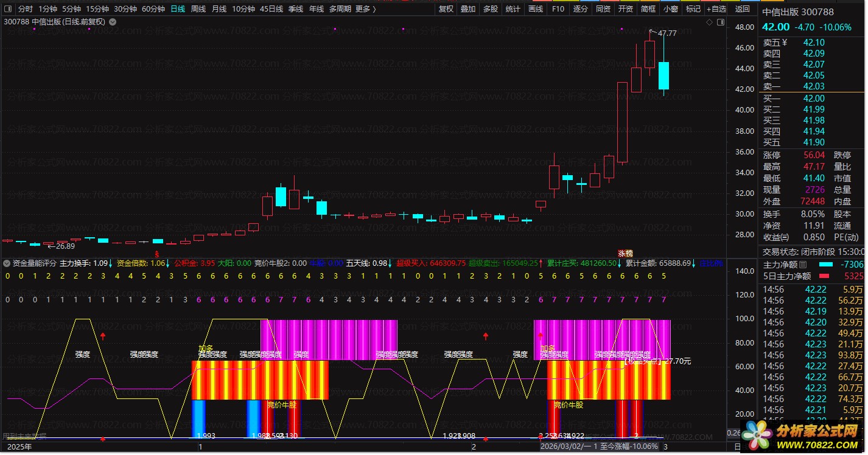
Task: Collapse the 资金量能评分 indicator settings arrow
Action: pos(7,263)
